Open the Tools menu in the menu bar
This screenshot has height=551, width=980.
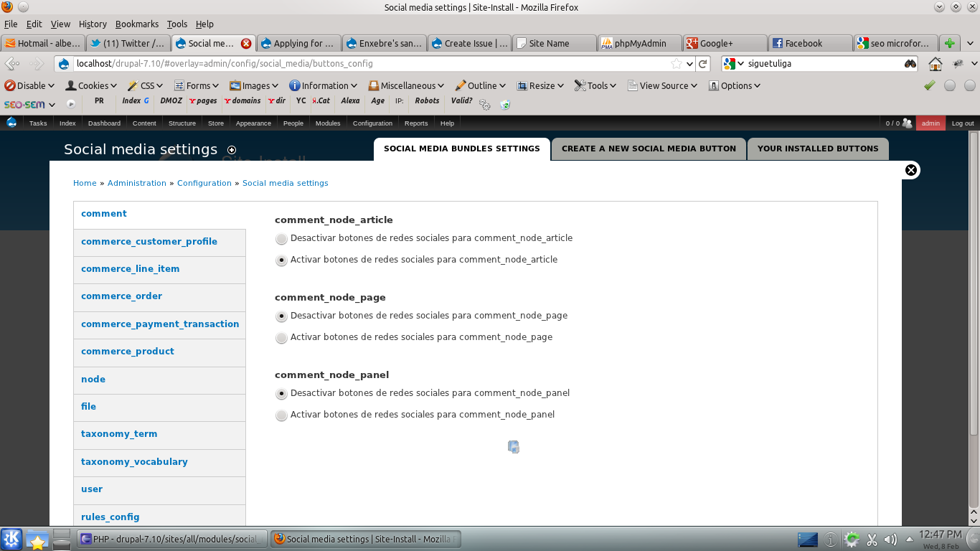tap(176, 24)
